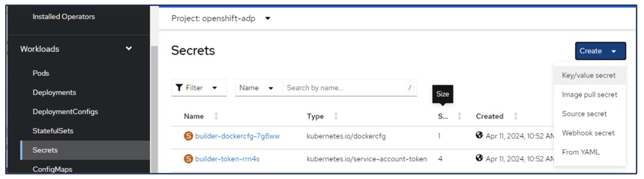Select Image pull secret menu option
This screenshot has width=644, height=179.
(x=589, y=95)
